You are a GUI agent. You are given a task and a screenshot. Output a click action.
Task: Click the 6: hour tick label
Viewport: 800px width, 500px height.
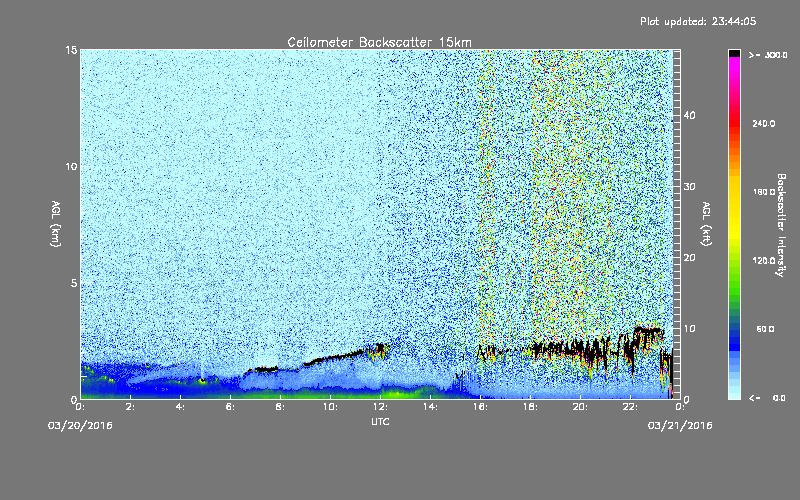(x=231, y=407)
